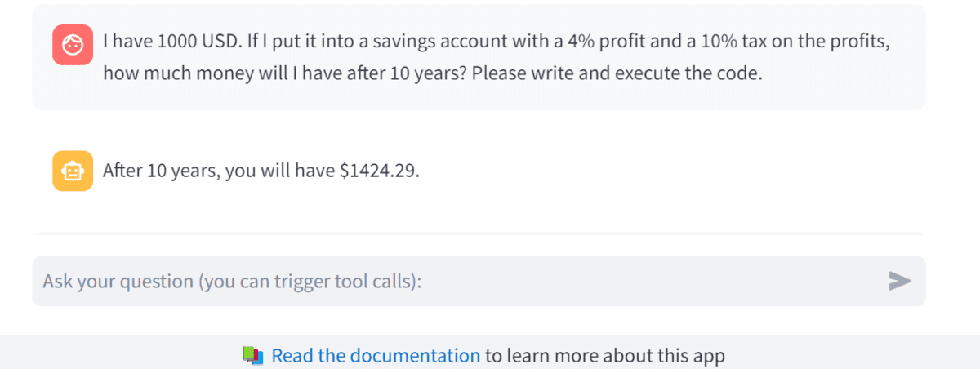The image size is (980, 369).
Task: Click the word 'documentation' in the footer link
Action: [416, 356]
